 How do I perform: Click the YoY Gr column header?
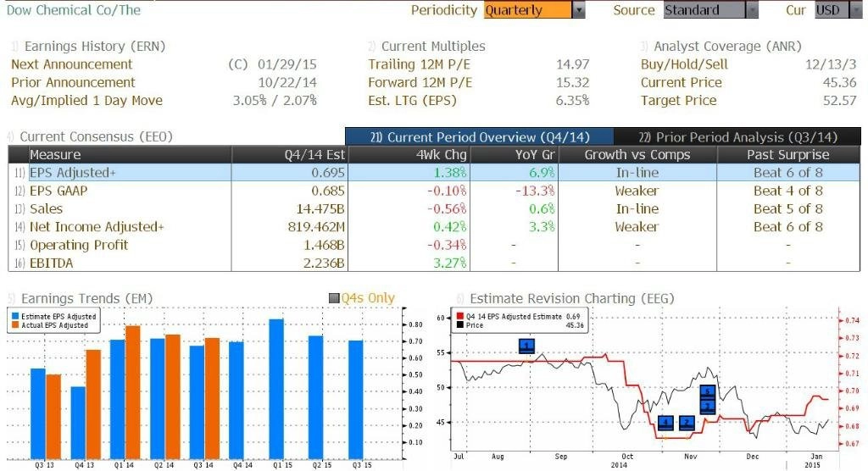click(x=515, y=154)
